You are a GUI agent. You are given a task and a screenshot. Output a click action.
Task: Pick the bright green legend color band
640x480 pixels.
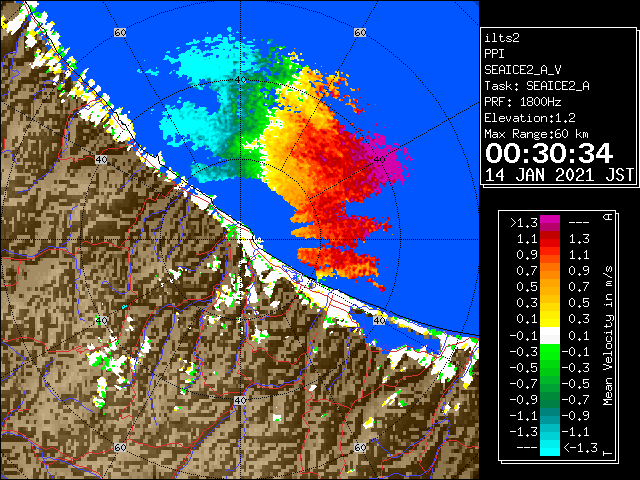(x=550, y=352)
